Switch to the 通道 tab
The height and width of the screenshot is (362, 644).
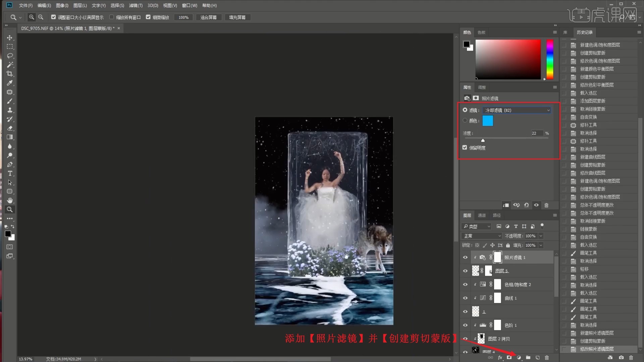(x=482, y=215)
